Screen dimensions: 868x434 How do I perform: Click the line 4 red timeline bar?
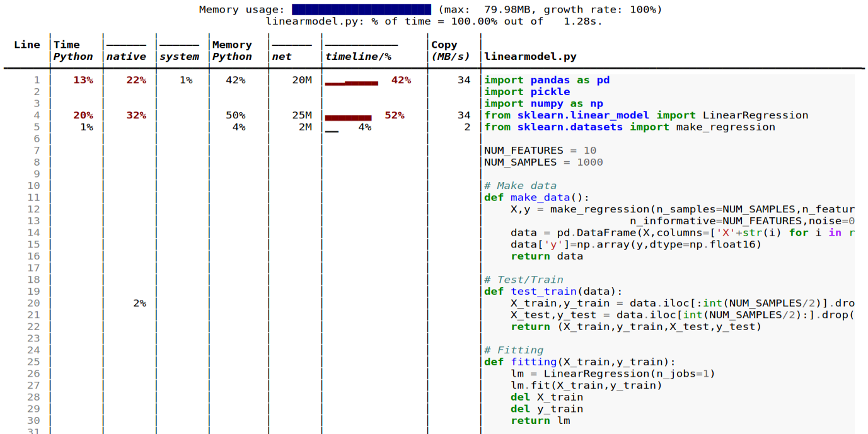348,117
